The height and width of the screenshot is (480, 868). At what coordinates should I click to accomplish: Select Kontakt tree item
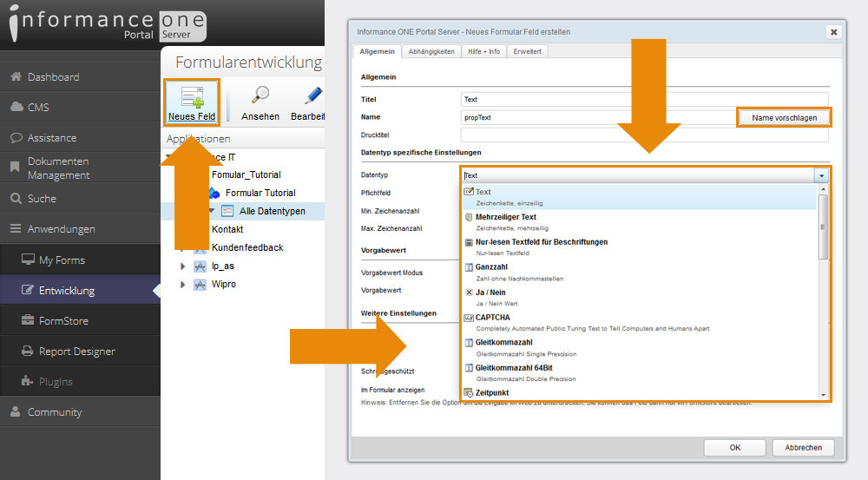(227, 229)
